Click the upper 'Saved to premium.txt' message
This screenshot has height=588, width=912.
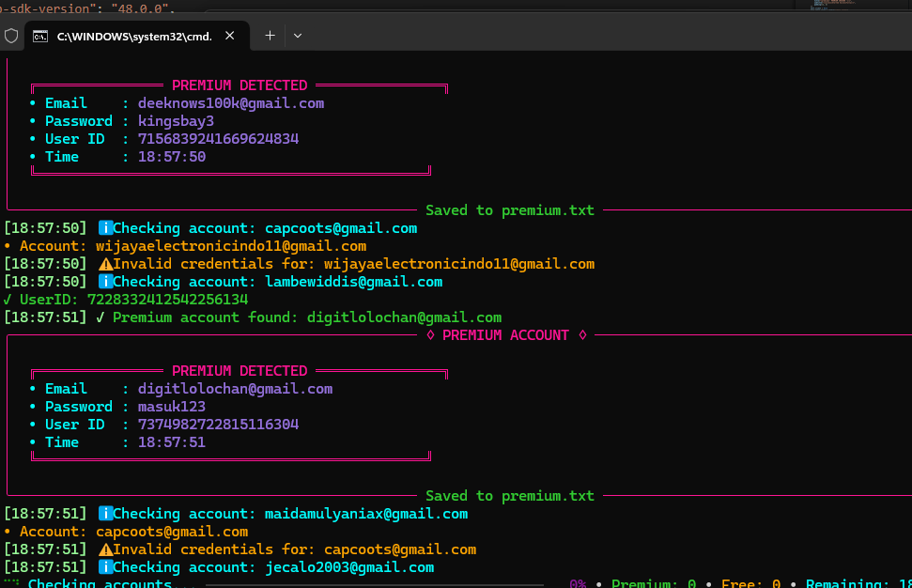click(x=510, y=210)
